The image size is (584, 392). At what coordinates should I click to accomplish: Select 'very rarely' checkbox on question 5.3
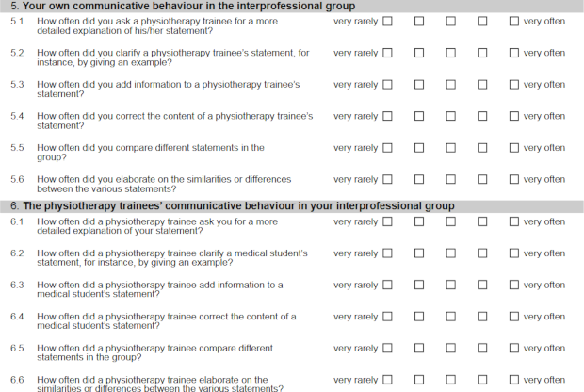click(x=387, y=85)
